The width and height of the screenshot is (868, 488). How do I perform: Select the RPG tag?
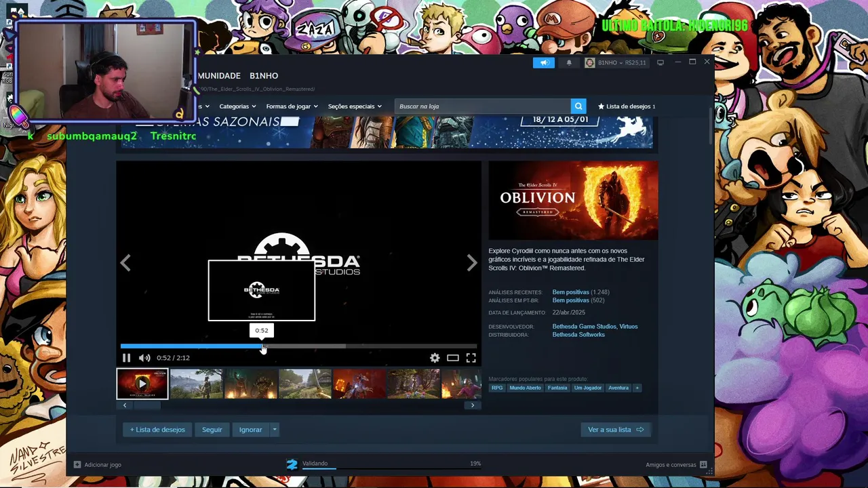tap(497, 388)
